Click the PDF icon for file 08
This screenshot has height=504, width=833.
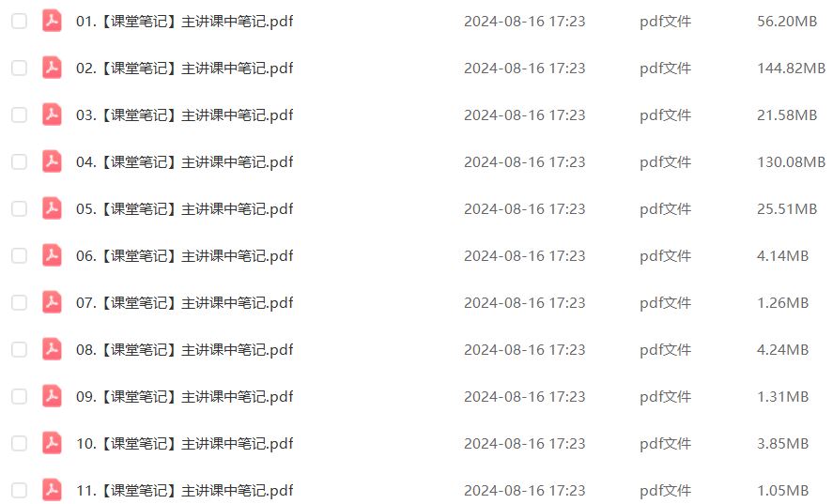[52, 349]
